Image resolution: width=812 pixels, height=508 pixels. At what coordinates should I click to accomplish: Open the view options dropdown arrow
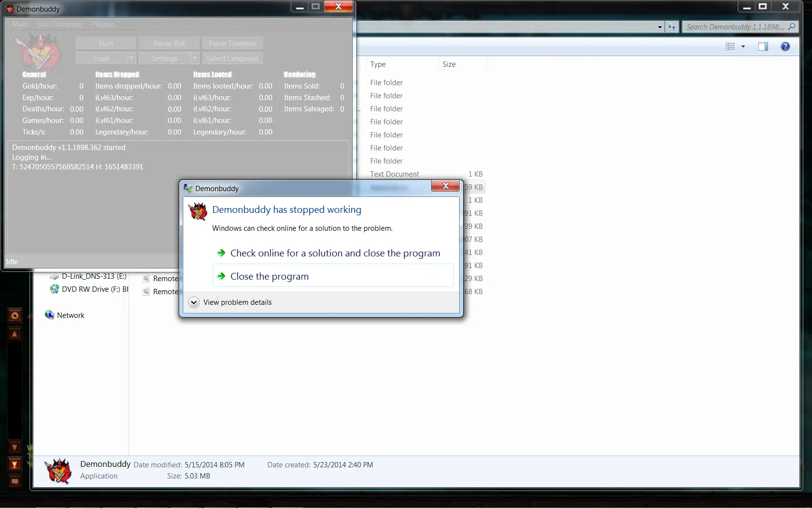click(x=743, y=46)
